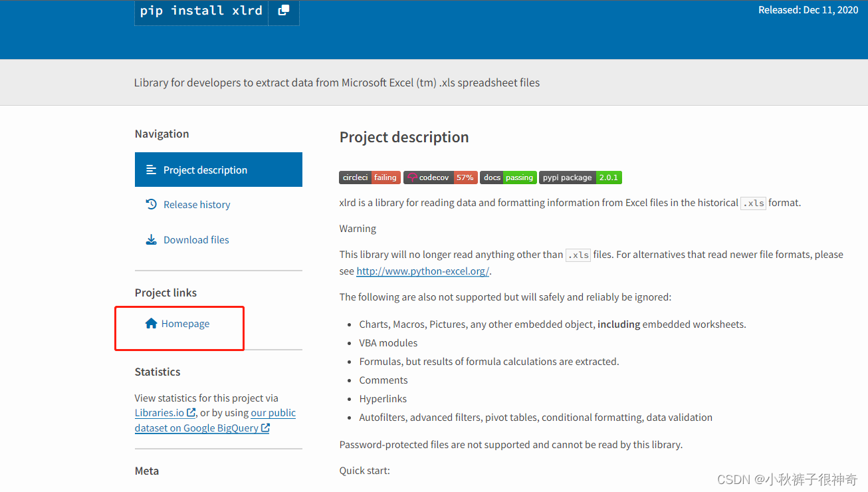Click the package summary line about .xls files

(337, 83)
